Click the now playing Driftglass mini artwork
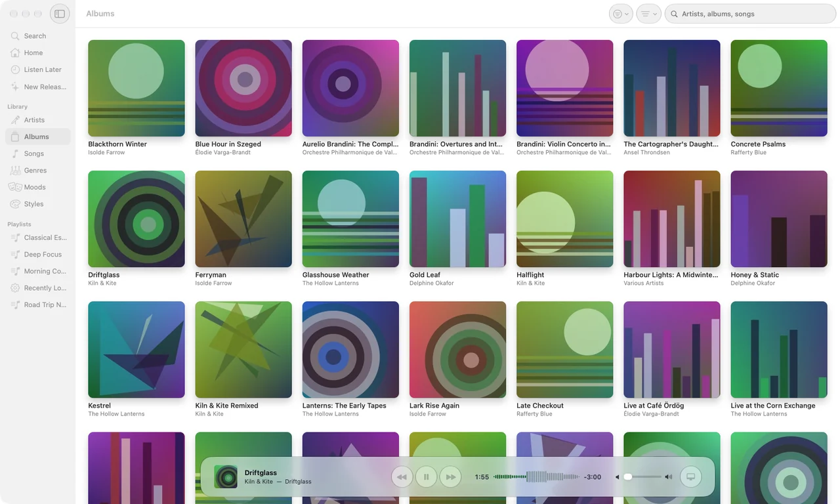 (x=226, y=477)
